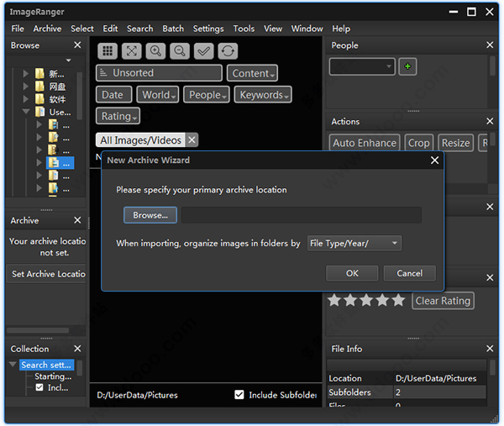Viewport: 504px width, 426px height.
Task: Open the File menu
Action: tap(18, 29)
